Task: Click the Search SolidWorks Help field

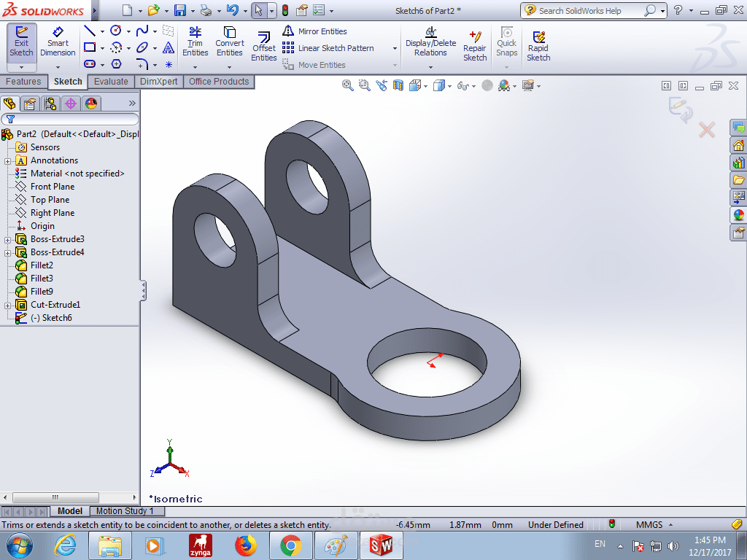Action: pyautogui.click(x=587, y=10)
